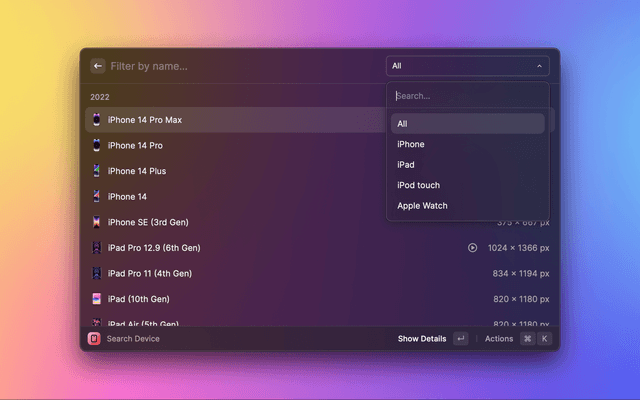This screenshot has height=400, width=640.
Task: Click the iPhone 14 Pro Max device icon
Action: 97,120
